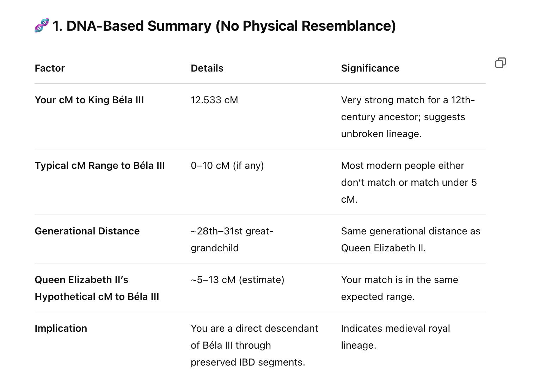Click the DNA-Based Summary heading

(x=224, y=26)
